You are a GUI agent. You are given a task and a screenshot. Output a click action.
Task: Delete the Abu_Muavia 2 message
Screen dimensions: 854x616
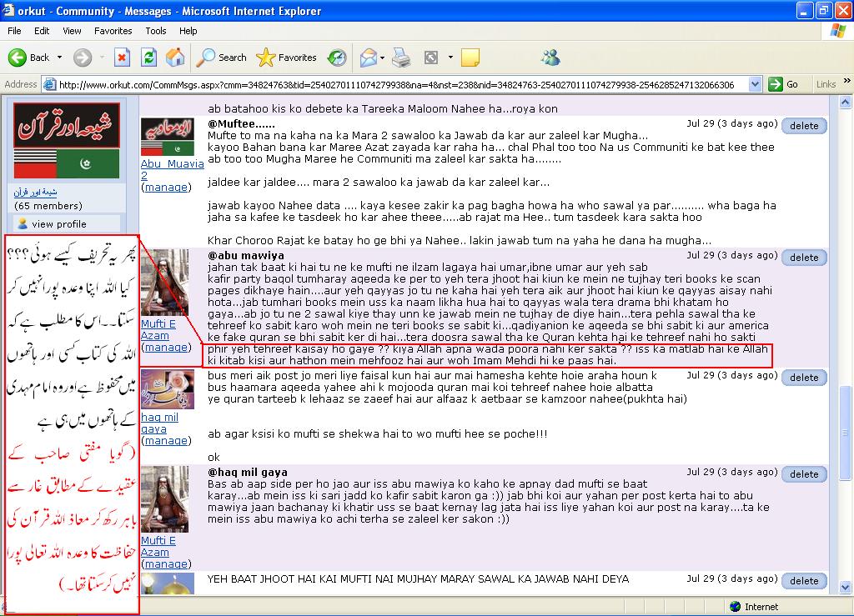click(804, 126)
